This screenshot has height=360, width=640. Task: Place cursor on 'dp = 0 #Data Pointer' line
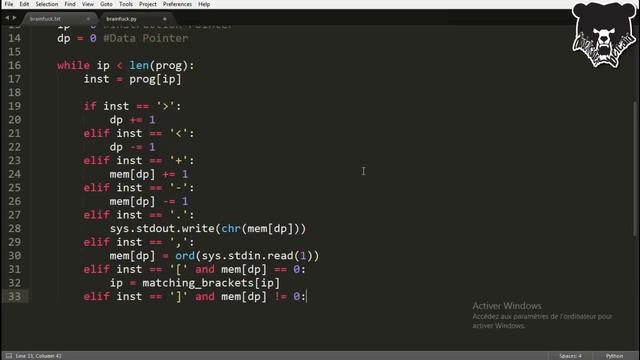coord(123,38)
